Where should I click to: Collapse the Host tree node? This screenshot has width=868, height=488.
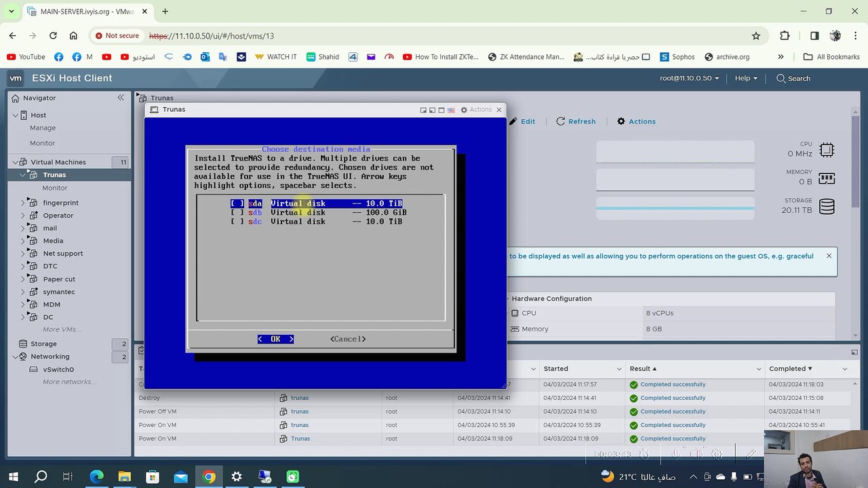pyautogui.click(x=16, y=115)
